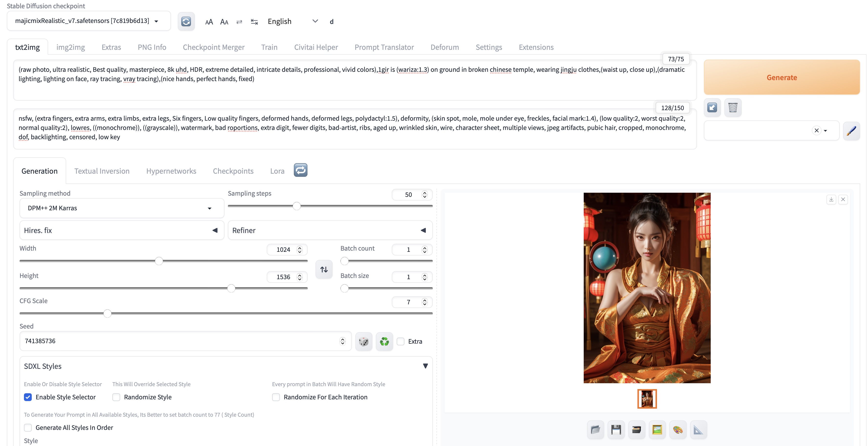This screenshot has height=446, width=868.
Task: Click the refresh checkpoint list icon
Action: pyautogui.click(x=186, y=21)
